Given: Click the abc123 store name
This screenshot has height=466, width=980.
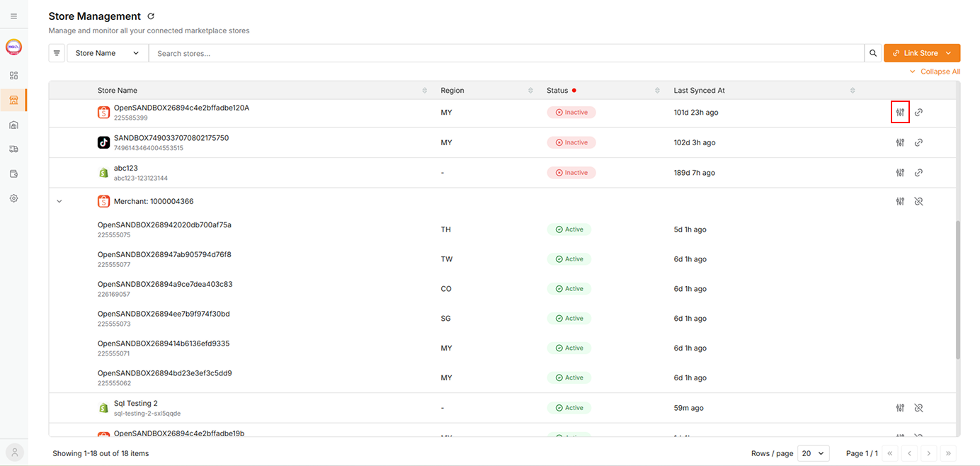Looking at the screenshot, I should click(x=126, y=168).
